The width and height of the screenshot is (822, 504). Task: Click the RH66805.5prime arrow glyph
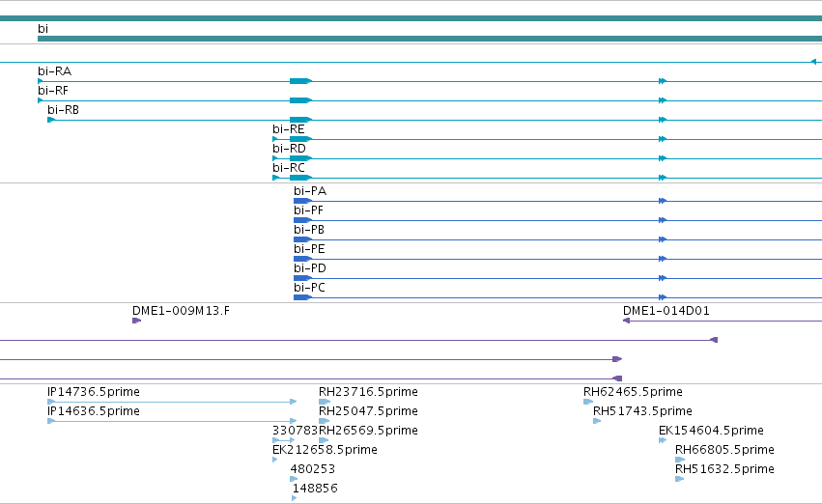(680, 460)
